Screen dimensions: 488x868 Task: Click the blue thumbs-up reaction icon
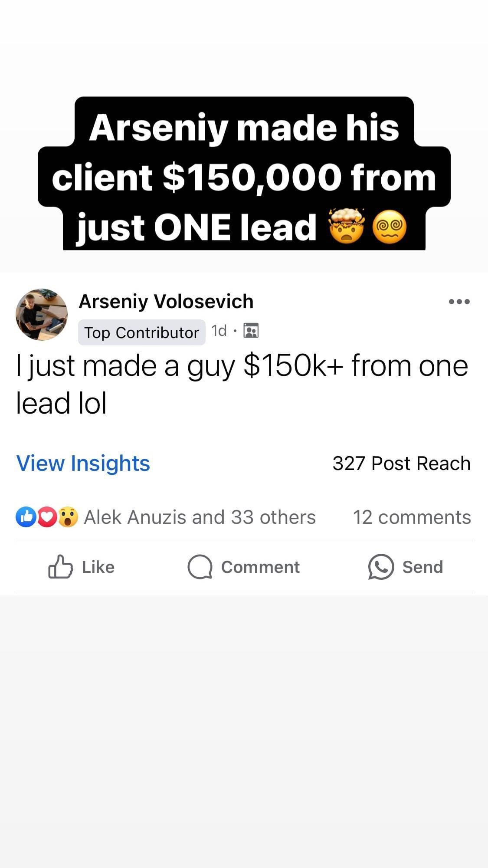(x=26, y=517)
